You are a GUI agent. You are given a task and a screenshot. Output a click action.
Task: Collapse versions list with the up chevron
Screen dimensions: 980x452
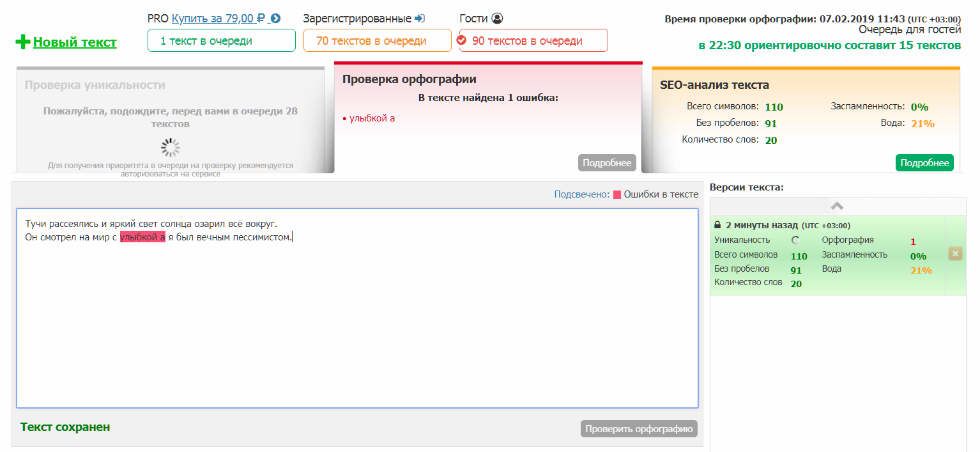[837, 206]
